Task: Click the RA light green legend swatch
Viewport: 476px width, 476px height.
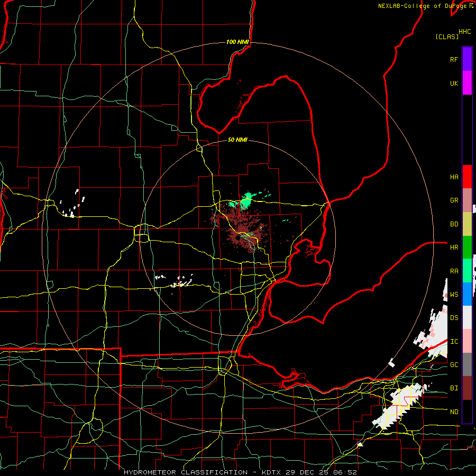Action: (x=467, y=271)
